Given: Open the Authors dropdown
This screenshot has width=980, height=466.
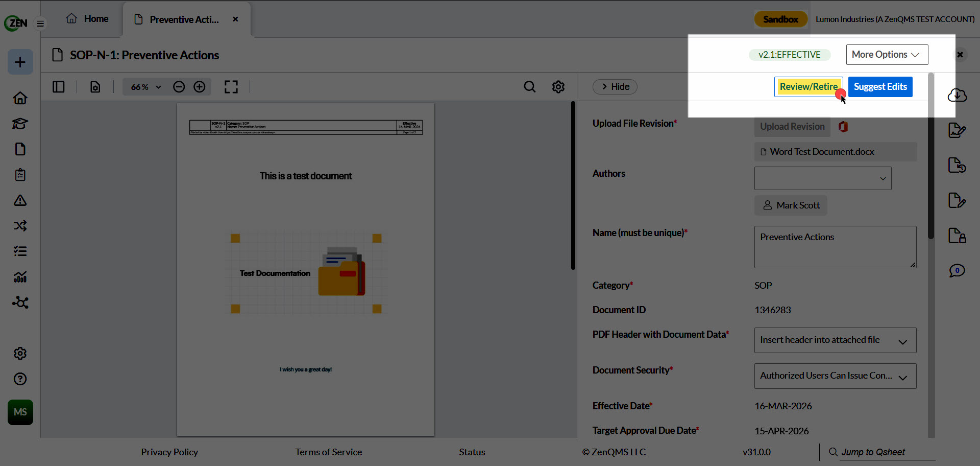Looking at the screenshot, I should [823, 178].
